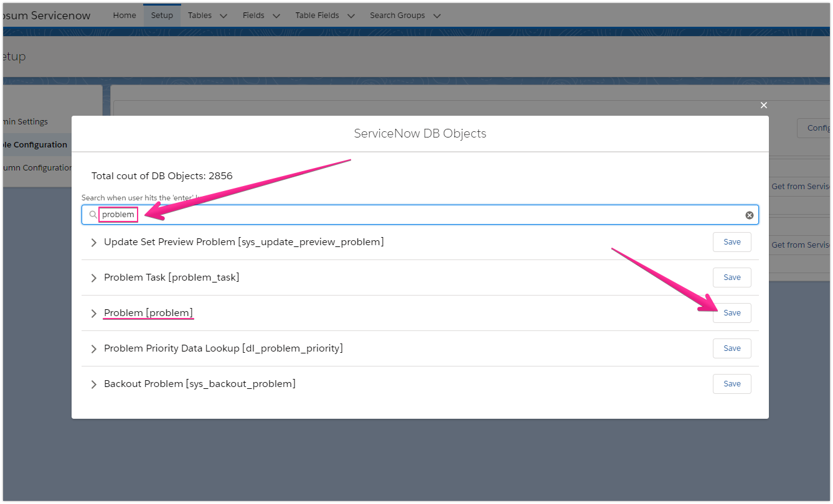The image size is (833, 504).
Task: Switch to the Home tab
Action: pyautogui.click(x=124, y=15)
